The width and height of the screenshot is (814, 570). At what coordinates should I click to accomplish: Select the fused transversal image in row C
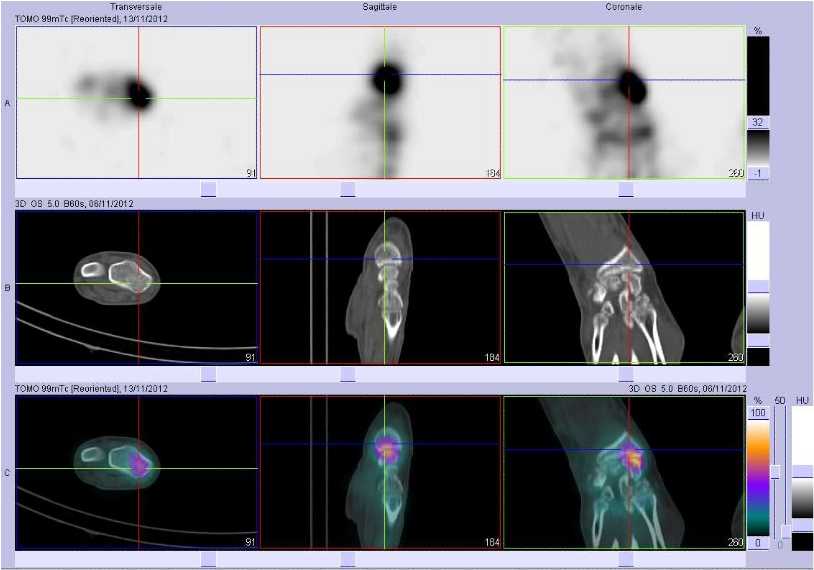(137, 473)
